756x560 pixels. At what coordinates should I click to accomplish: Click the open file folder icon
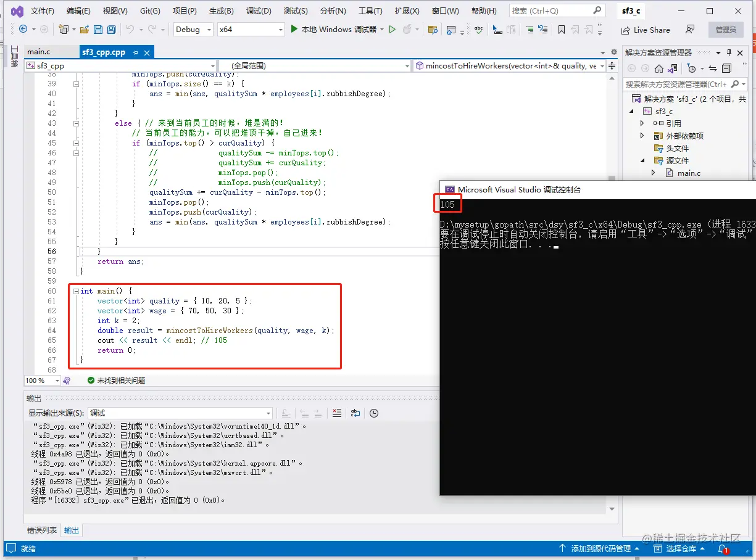click(x=83, y=30)
